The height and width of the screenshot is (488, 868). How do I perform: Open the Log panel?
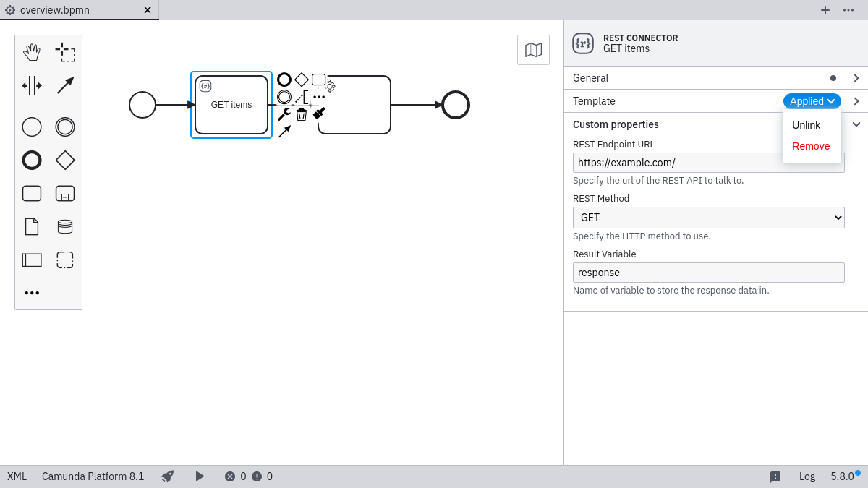point(807,476)
